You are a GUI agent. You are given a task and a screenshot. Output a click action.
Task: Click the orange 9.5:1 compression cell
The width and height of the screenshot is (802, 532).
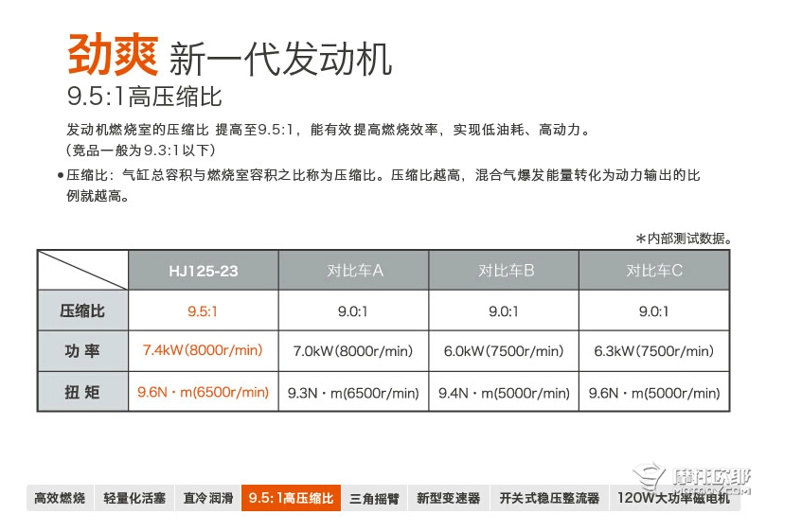[x=203, y=310]
